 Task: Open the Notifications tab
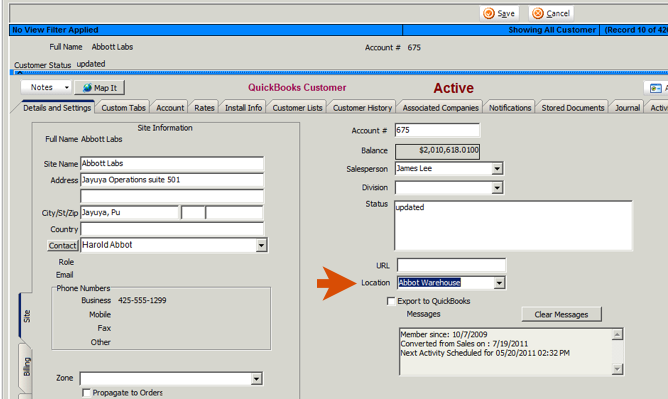tap(510, 108)
